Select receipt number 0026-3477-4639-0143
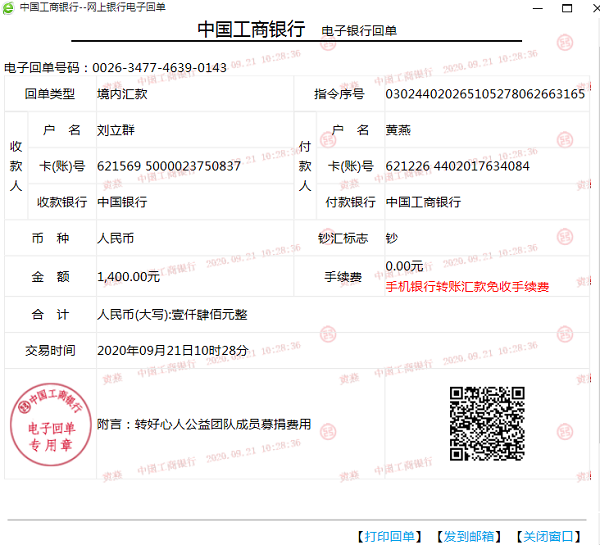The image size is (600, 545). coord(160,68)
